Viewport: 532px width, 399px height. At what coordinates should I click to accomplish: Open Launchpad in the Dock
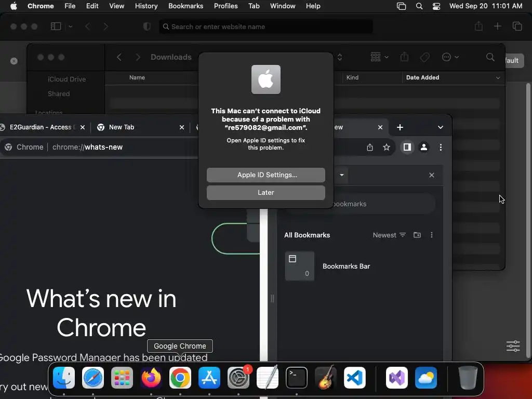pyautogui.click(x=122, y=378)
